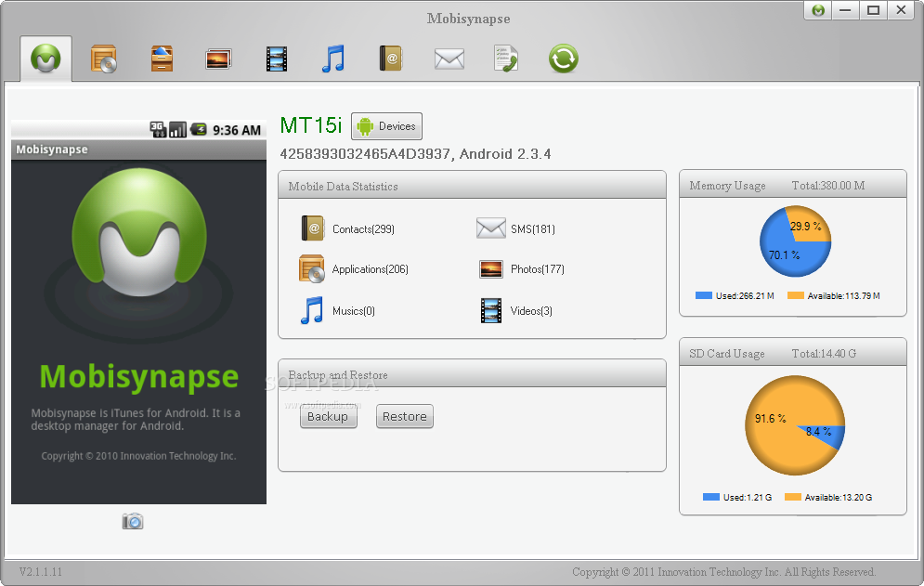Viewport: 924px width, 586px height.
Task: Click the Memory Usage pie chart
Action: (x=795, y=241)
